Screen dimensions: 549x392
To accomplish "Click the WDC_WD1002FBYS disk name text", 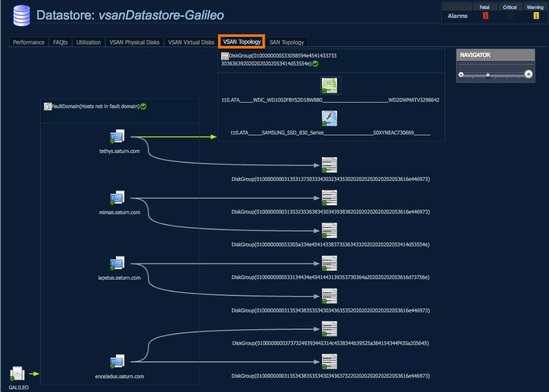I will coord(330,100).
